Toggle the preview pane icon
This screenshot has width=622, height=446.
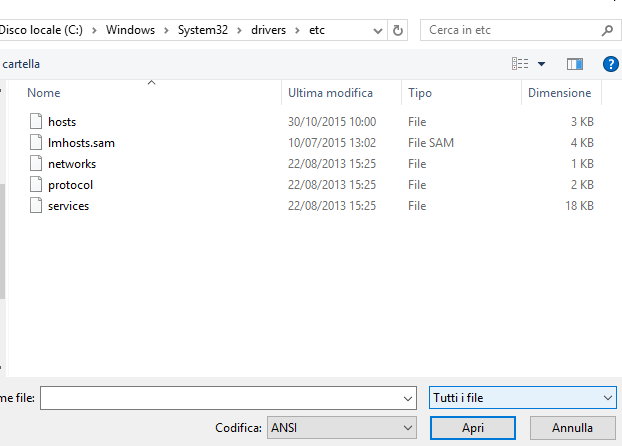575,64
